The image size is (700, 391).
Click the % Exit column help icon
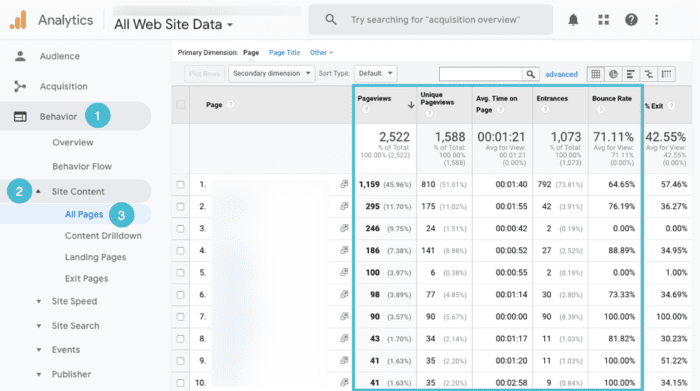click(x=671, y=106)
